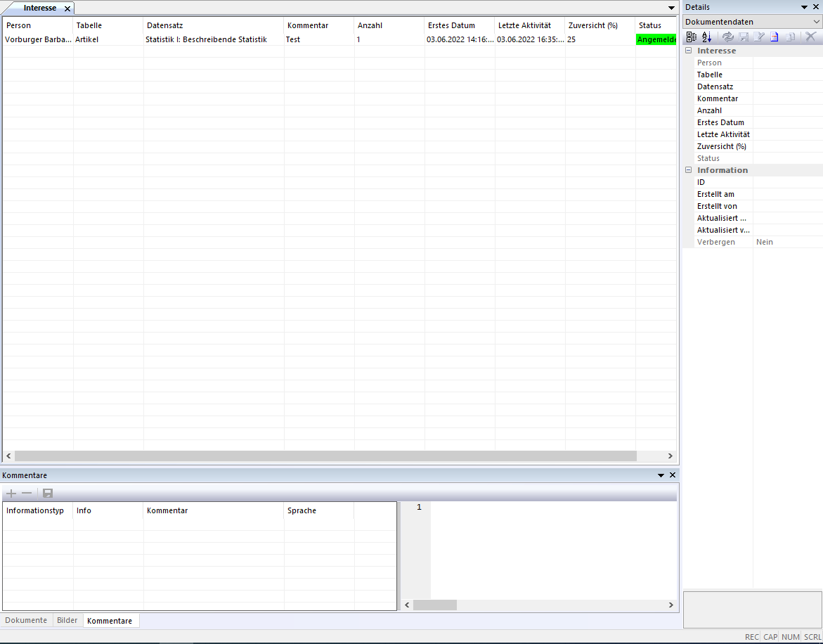This screenshot has height=644, width=823.
Task: Collapse the Interesse property group
Action: pyautogui.click(x=689, y=51)
